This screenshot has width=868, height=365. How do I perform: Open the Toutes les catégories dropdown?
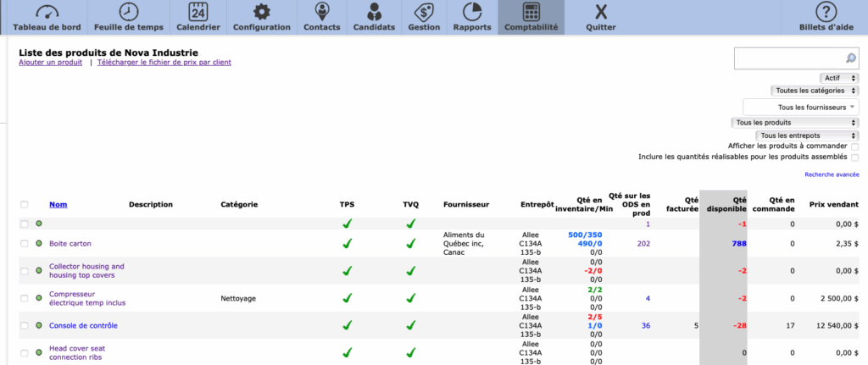(x=815, y=91)
